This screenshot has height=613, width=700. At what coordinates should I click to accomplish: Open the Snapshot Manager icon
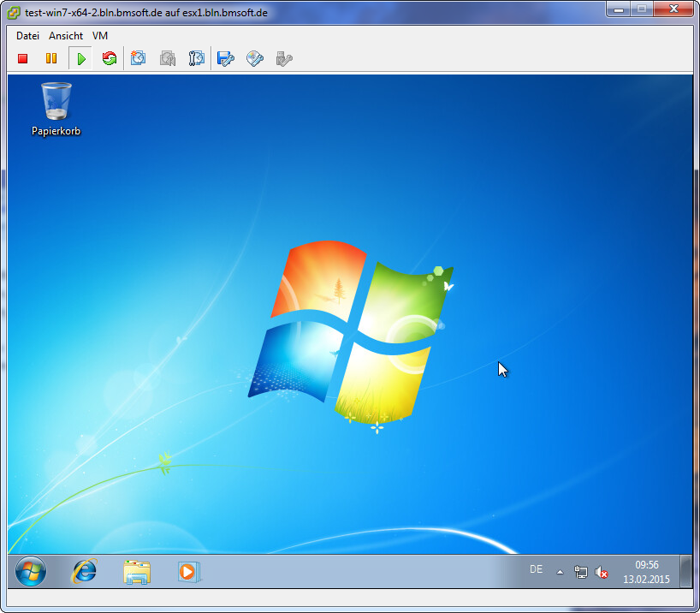(197, 58)
